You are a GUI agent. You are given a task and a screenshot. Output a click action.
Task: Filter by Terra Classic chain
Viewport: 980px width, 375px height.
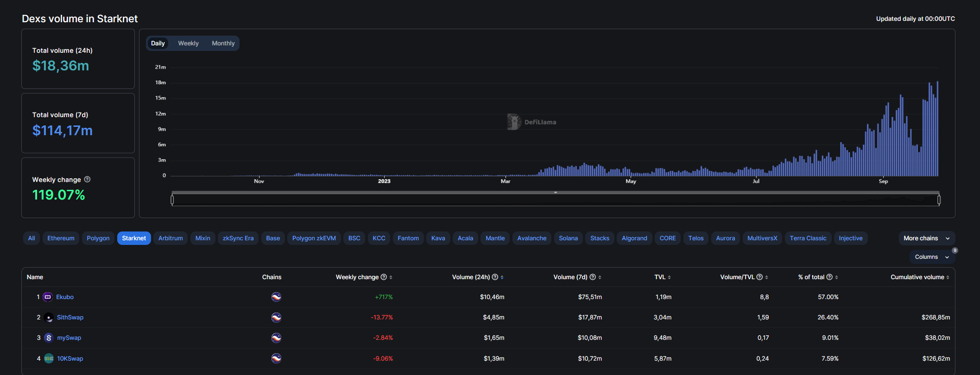point(808,238)
